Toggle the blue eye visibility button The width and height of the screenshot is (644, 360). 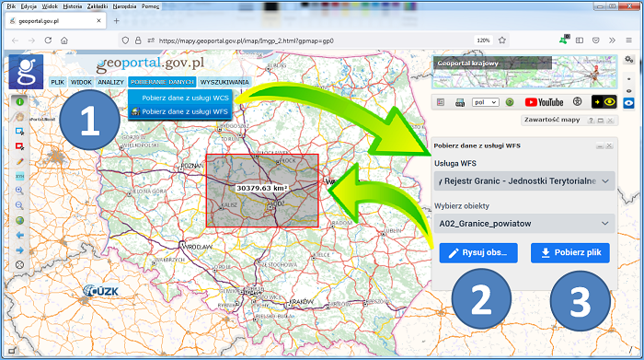628,103
